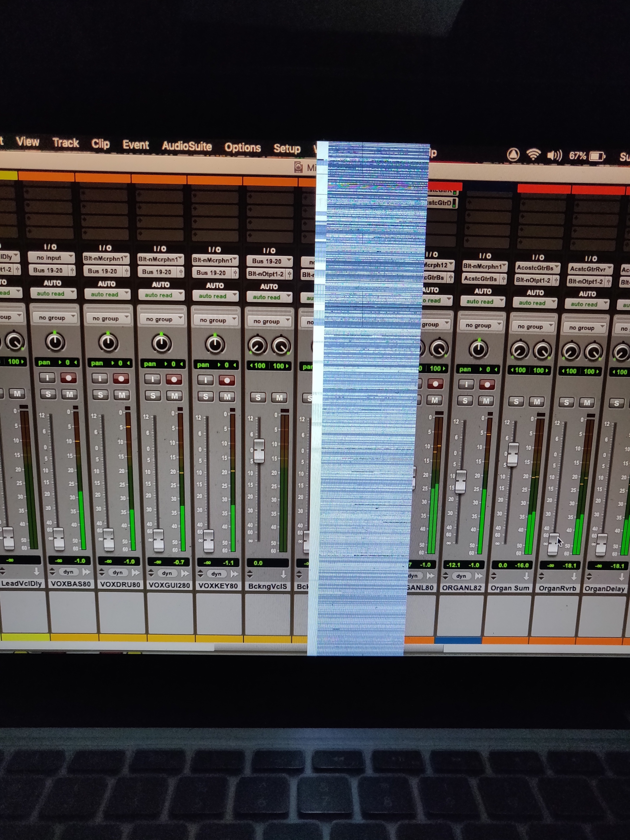Click the battery icon in menu bar
Image resolution: width=630 pixels, height=840 pixels.
pyautogui.click(x=597, y=156)
